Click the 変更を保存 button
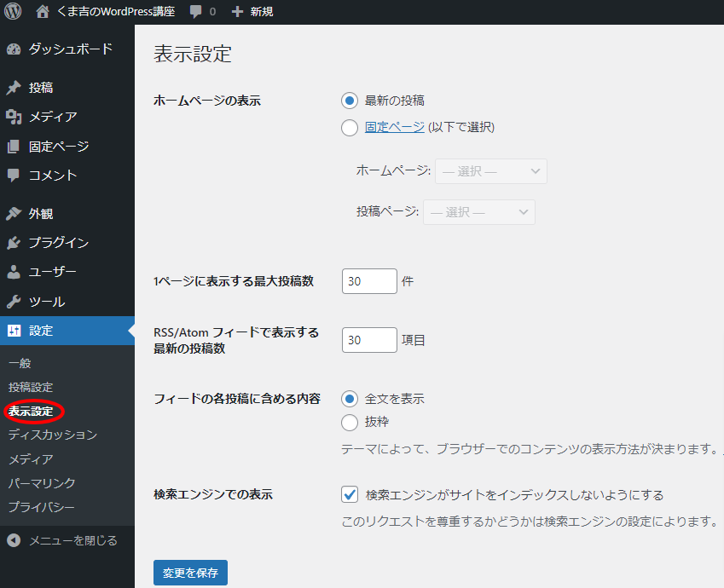 tap(190, 573)
